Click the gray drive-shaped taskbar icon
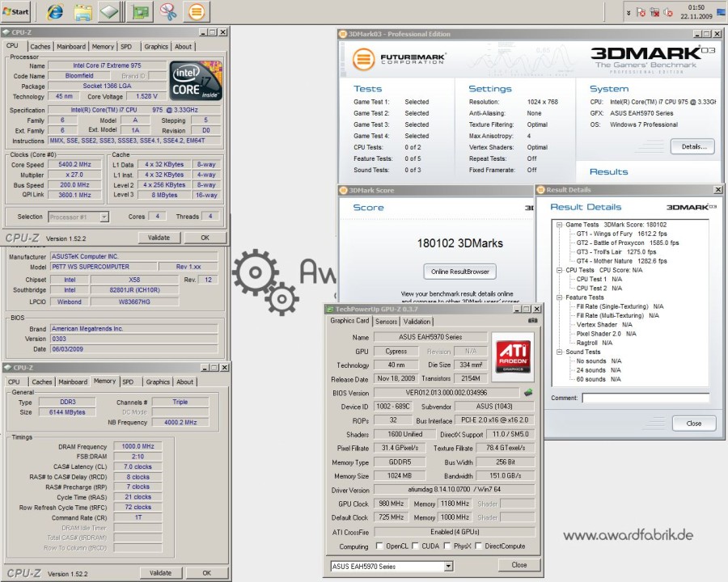 [109, 11]
